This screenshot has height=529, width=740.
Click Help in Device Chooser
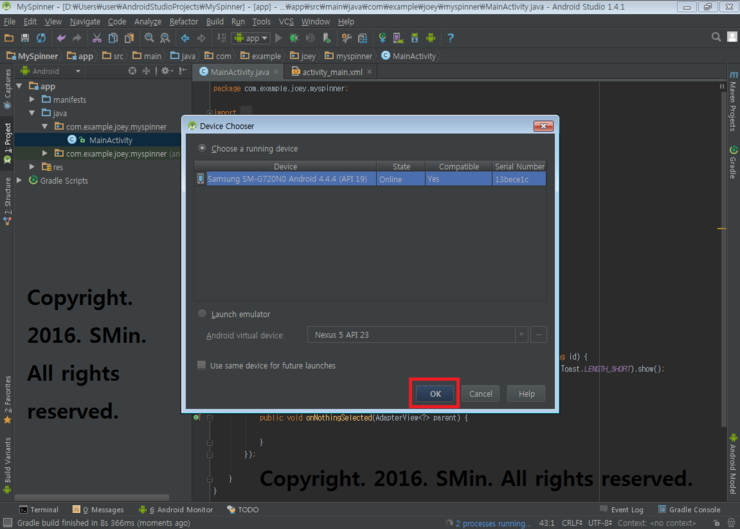(x=526, y=394)
